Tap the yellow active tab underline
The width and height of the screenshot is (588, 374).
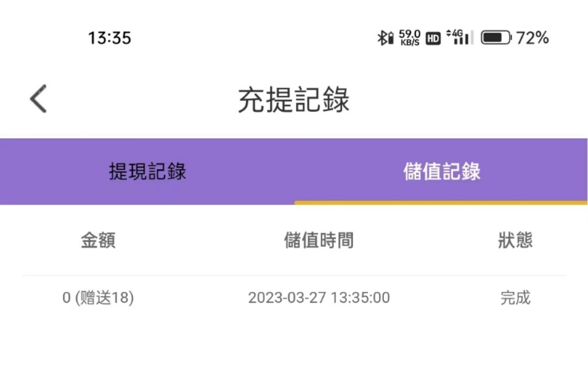[441, 203]
